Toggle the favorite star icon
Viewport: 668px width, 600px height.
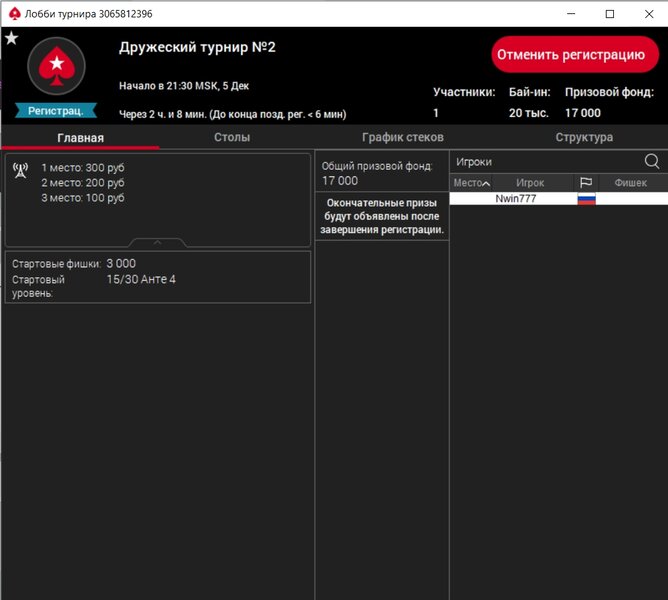point(12,38)
